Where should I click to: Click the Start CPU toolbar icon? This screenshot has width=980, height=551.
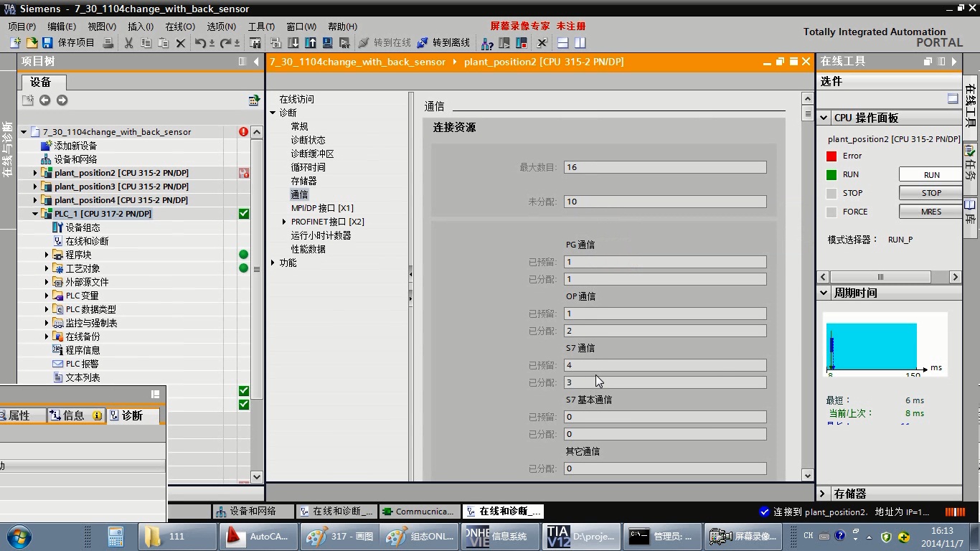click(504, 43)
